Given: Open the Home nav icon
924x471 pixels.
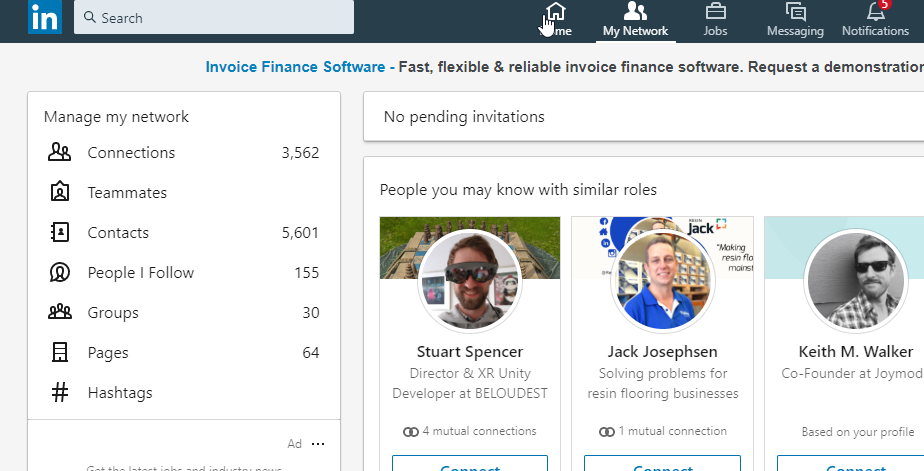Looking at the screenshot, I should coord(556,13).
